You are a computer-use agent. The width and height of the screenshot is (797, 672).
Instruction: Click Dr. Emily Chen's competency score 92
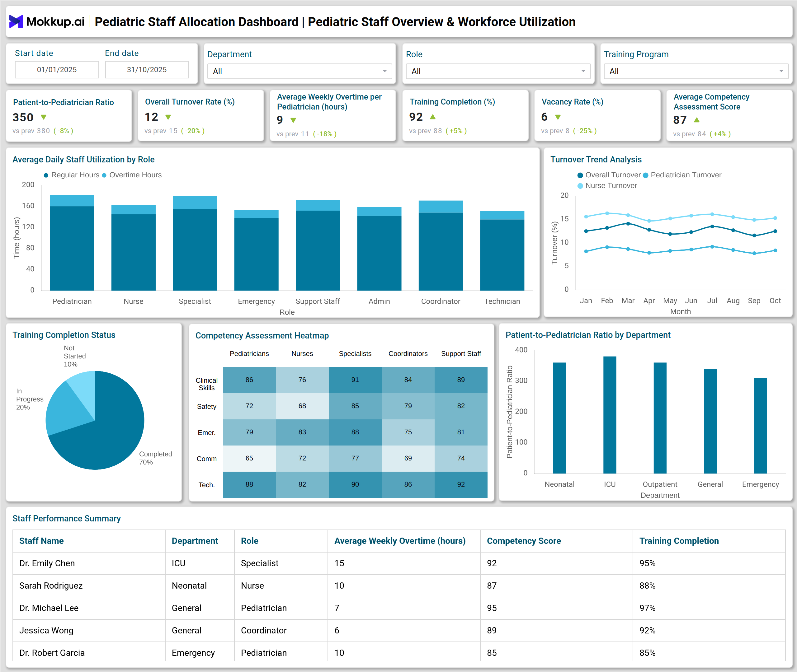[492, 563]
